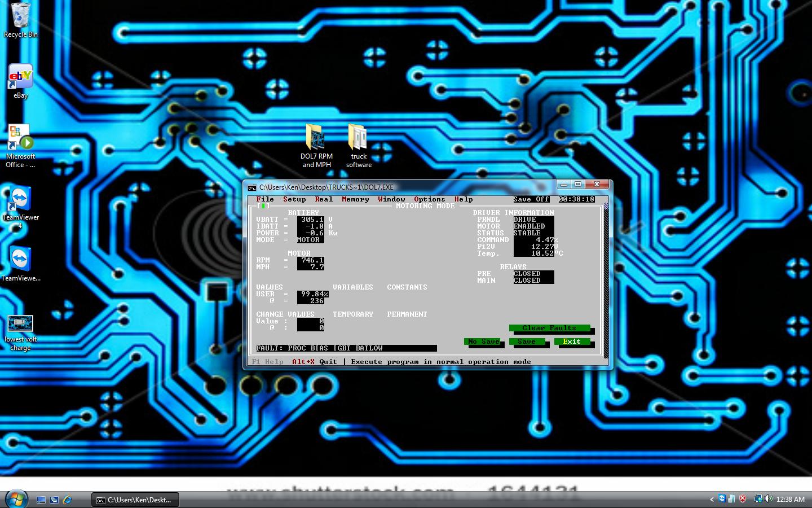Click the red security shield tray icon
812x508 pixels.
click(743, 499)
